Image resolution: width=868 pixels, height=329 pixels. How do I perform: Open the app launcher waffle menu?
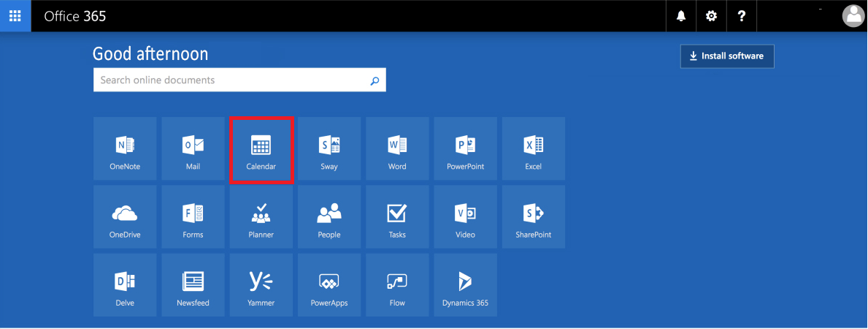pos(15,16)
